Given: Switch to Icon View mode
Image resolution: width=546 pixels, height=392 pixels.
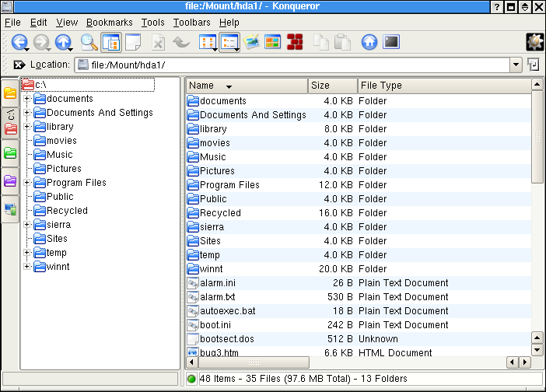Looking at the screenshot, I should tap(208, 43).
